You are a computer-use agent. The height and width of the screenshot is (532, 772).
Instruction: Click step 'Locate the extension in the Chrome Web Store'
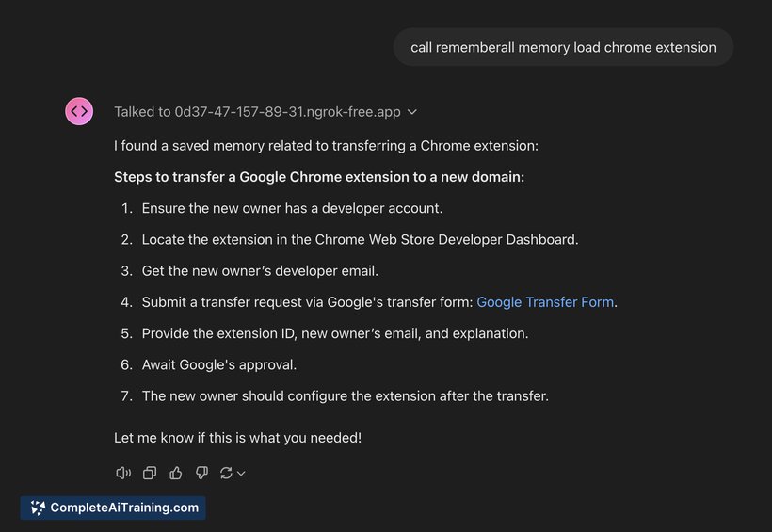click(360, 239)
